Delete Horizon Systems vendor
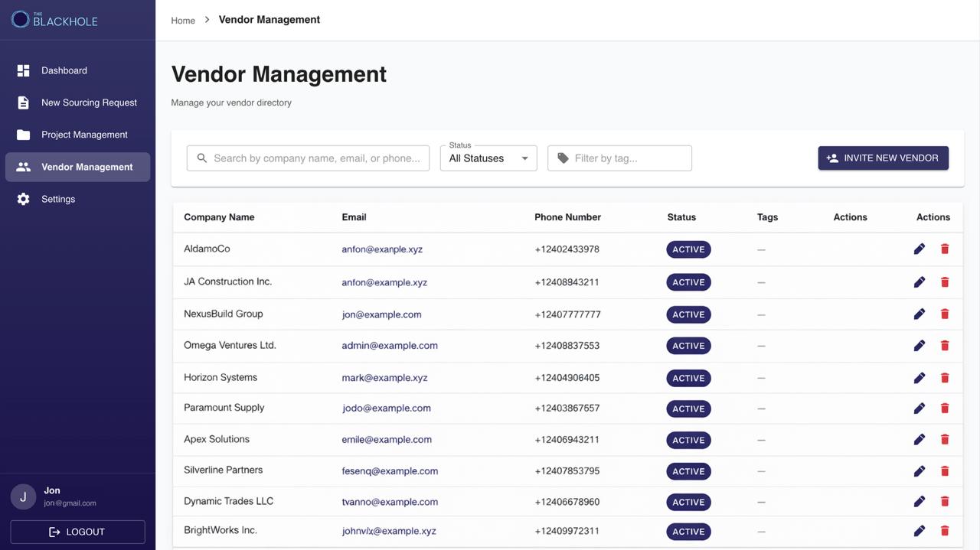Image resolution: width=980 pixels, height=550 pixels. click(945, 378)
